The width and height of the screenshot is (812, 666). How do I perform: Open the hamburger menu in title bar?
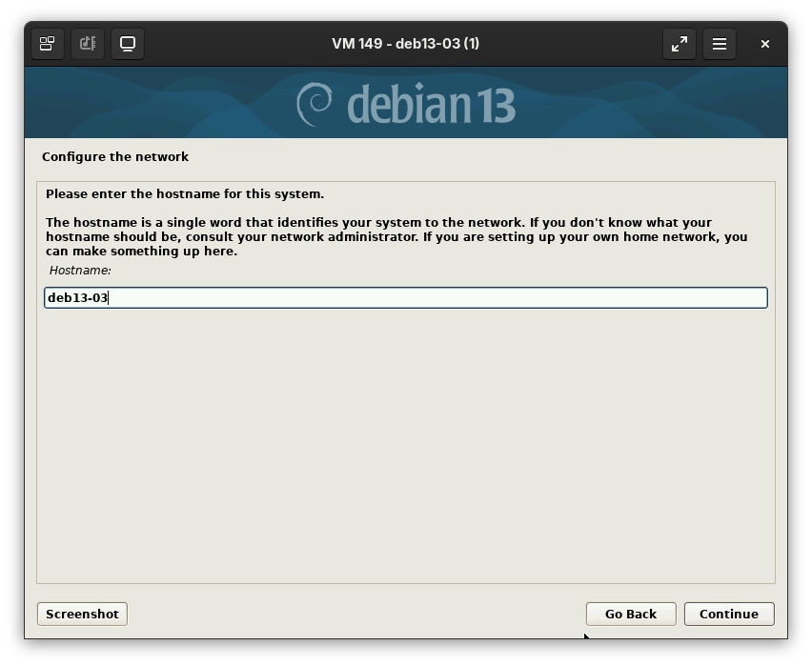720,44
